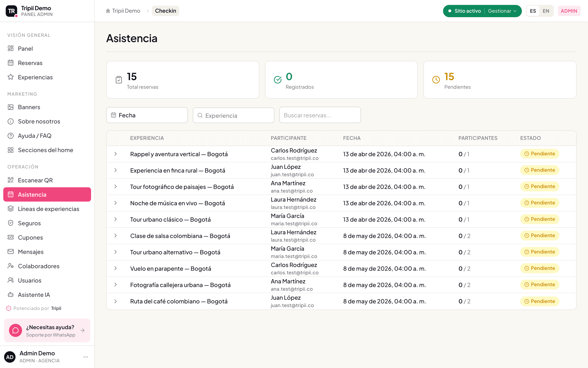Screen dimensions: 588x368
Task: Click the clipboard icon on Total reservas card
Action: coord(119,80)
